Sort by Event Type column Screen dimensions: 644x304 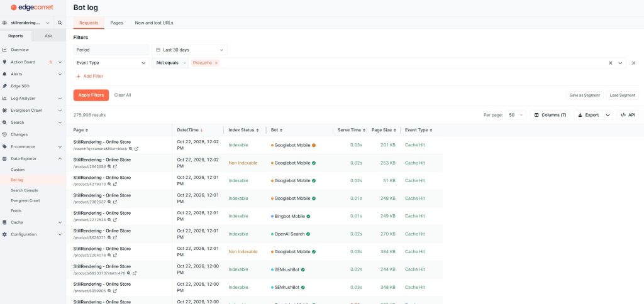418,130
